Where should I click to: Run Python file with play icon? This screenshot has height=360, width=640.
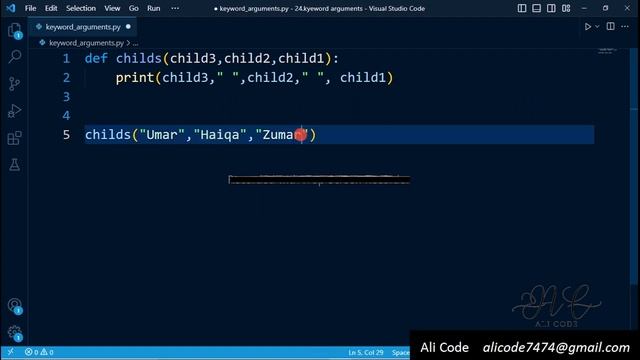tap(587, 27)
